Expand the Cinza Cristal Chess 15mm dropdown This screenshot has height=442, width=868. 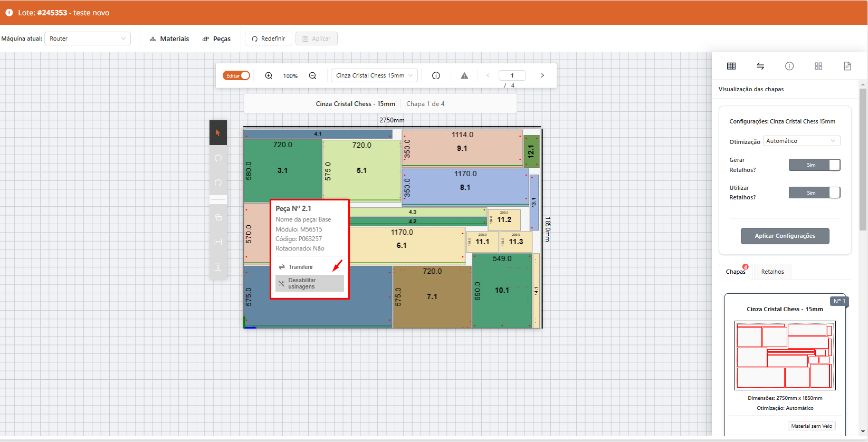click(x=374, y=75)
